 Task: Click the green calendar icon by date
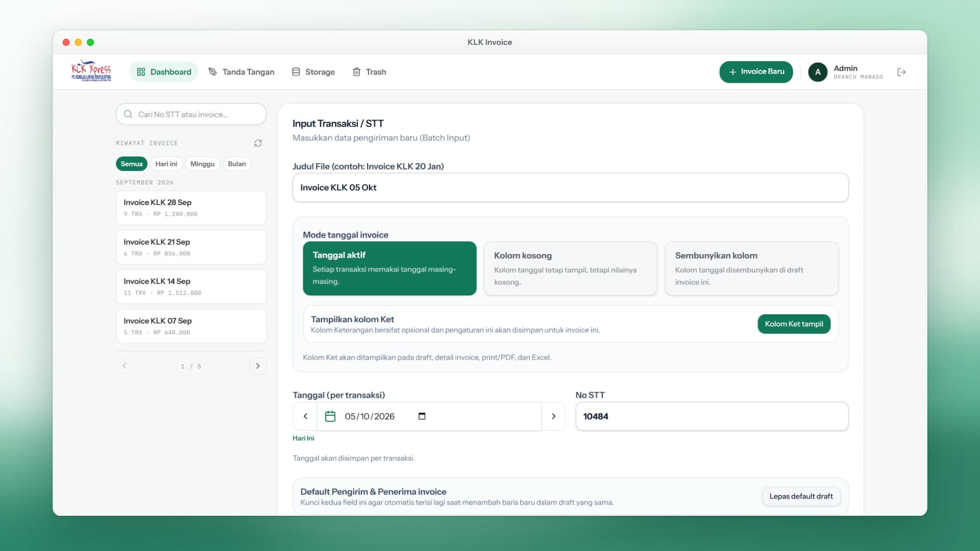coord(330,416)
